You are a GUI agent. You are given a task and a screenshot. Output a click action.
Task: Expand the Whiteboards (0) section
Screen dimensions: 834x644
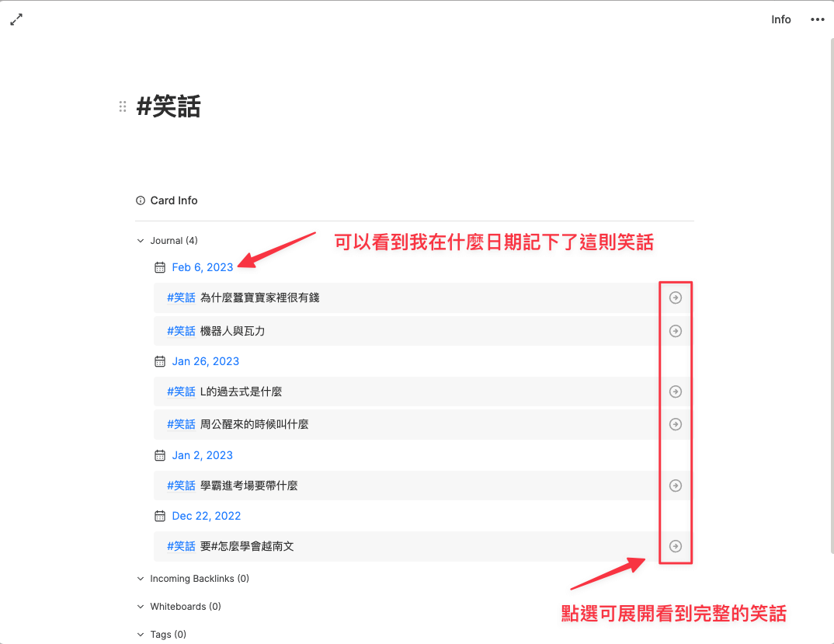point(141,607)
